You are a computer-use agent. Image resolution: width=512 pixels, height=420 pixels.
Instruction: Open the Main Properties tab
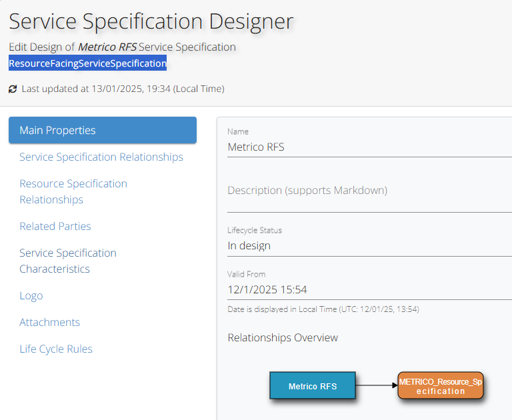tap(103, 130)
